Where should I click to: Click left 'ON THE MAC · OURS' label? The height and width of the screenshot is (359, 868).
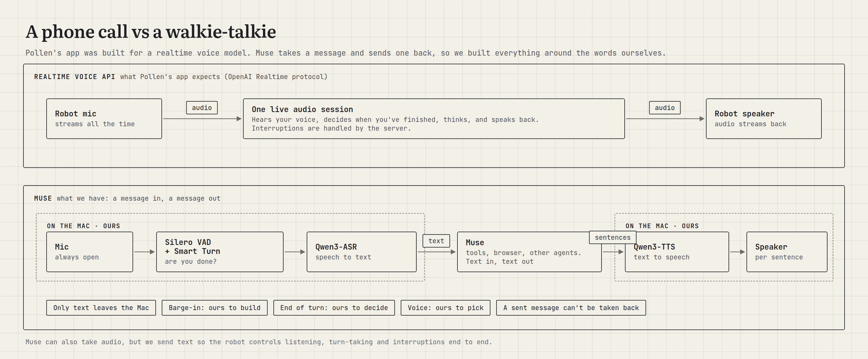pyautogui.click(x=84, y=226)
